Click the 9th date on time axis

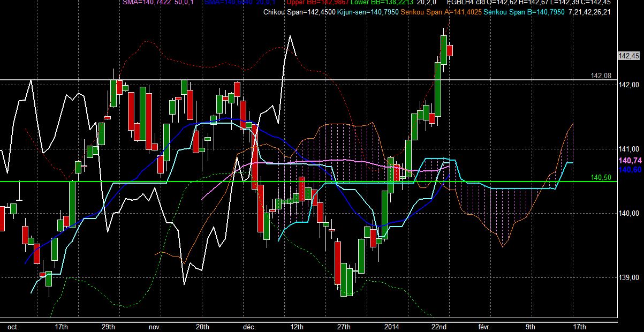pyautogui.click(x=531, y=327)
